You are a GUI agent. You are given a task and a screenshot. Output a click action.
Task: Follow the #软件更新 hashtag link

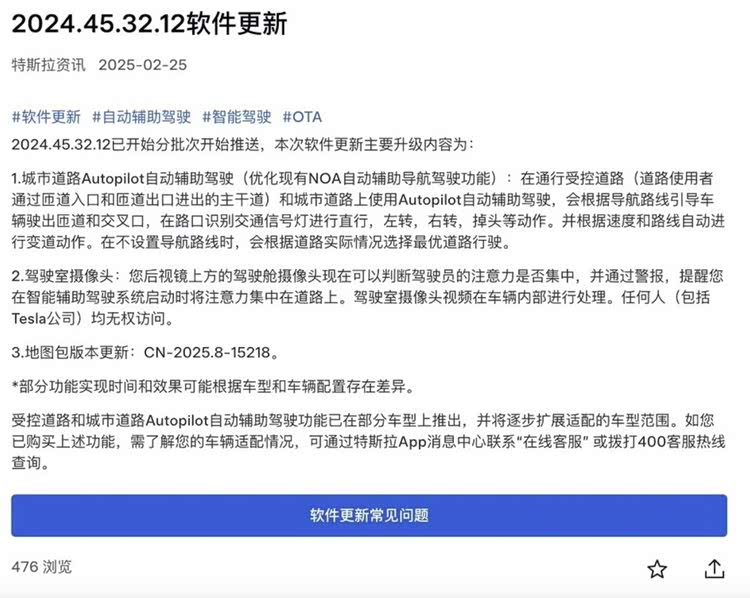tap(46, 117)
